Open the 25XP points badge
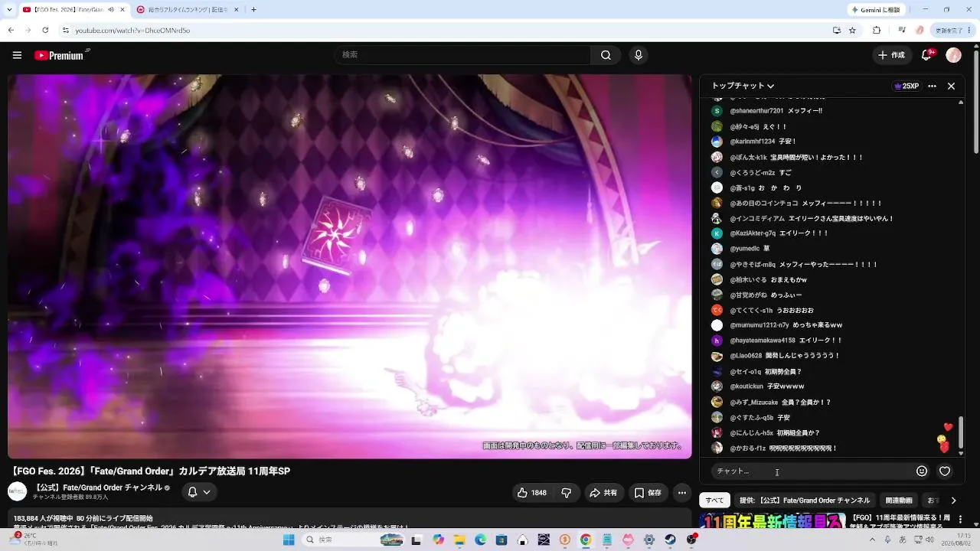980x551 pixels. (906, 86)
